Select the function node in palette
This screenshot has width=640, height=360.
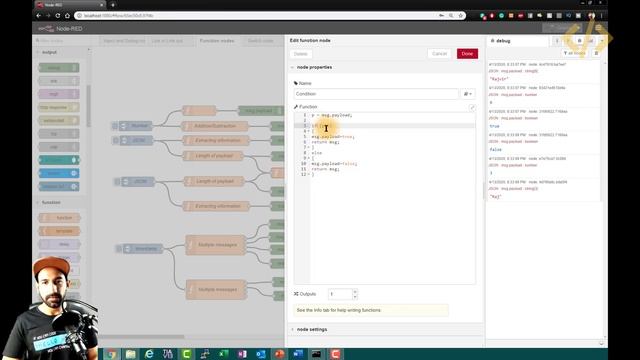point(60,218)
